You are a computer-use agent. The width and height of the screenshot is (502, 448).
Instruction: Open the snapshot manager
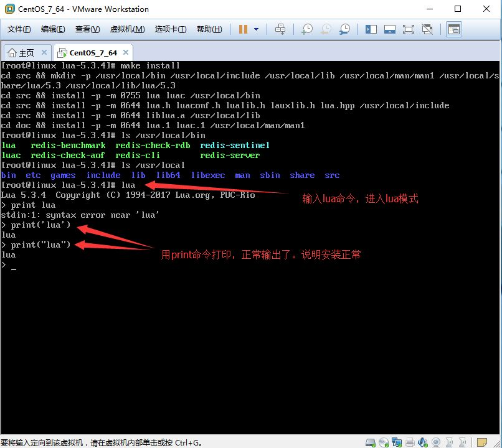[345, 29]
